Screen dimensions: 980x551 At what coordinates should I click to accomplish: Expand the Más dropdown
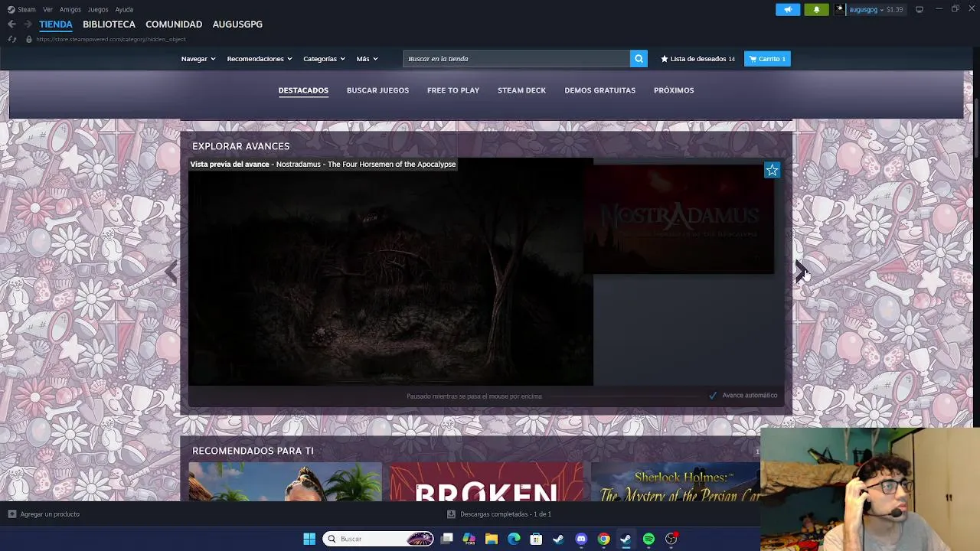tap(367, 59)
